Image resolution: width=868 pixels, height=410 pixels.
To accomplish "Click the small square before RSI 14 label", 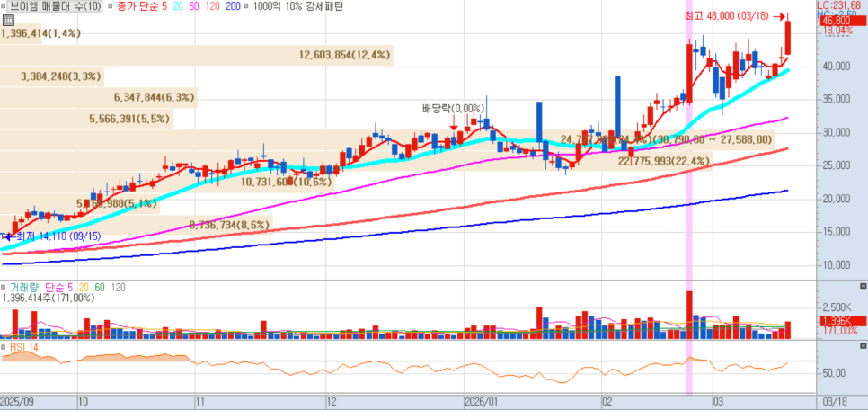I will (x=3, y=347).
